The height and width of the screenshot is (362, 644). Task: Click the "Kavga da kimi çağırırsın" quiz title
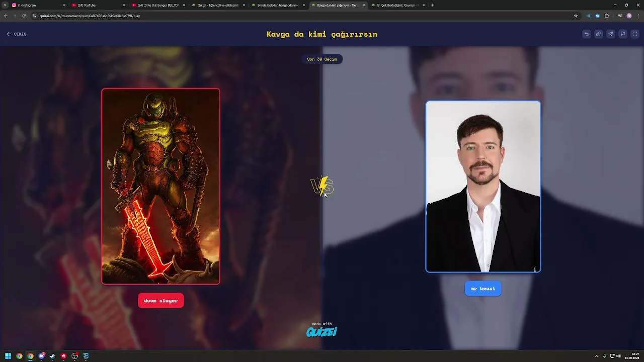[x=322, y=34]
